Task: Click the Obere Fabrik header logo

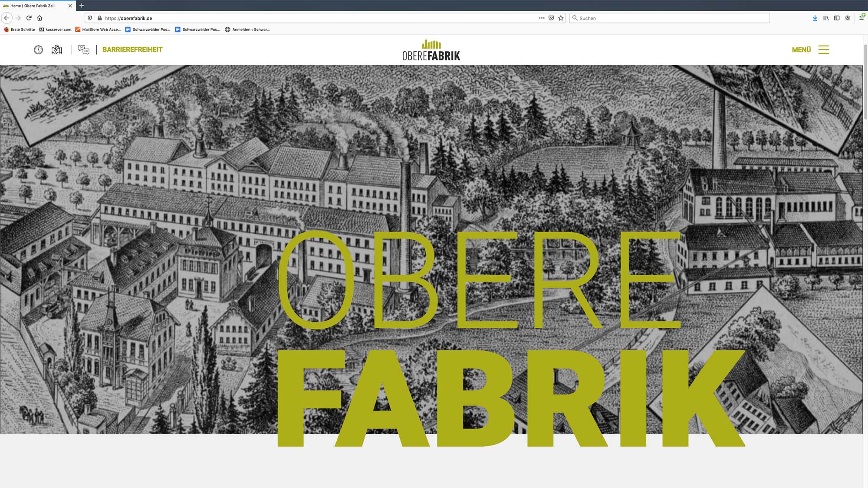Action: click(431, 50)
